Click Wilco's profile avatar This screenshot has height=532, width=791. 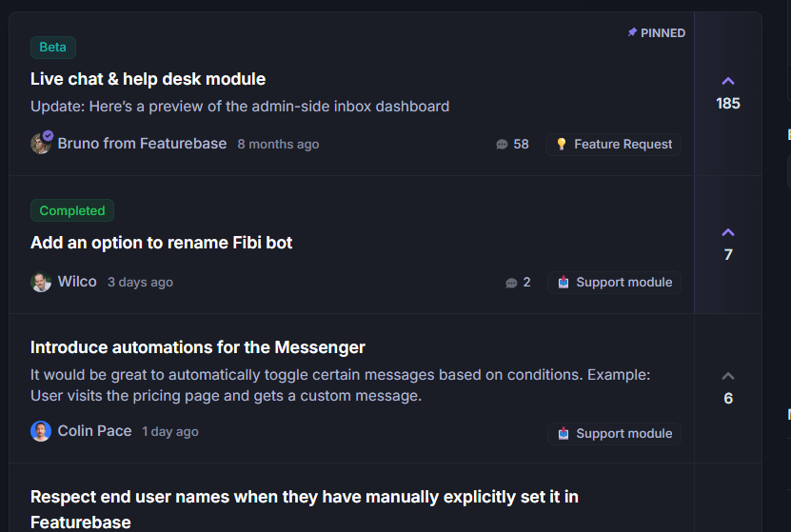coord(41,282)
